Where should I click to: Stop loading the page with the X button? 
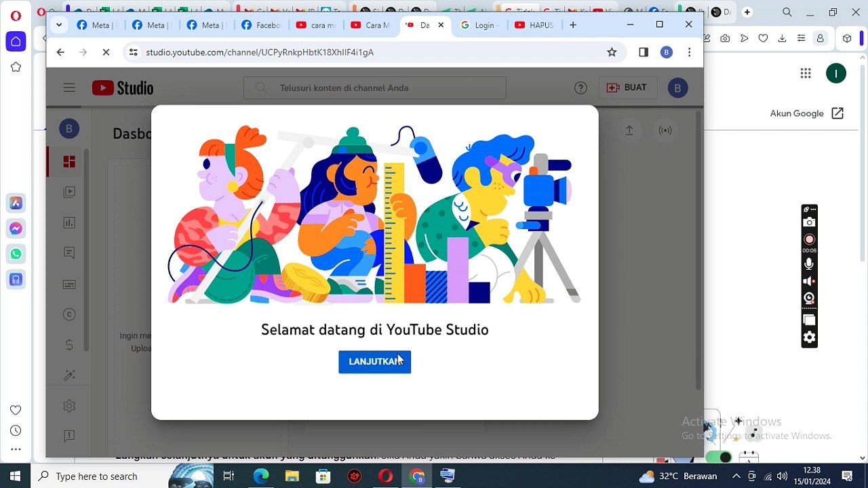click(x=106, y=52)
